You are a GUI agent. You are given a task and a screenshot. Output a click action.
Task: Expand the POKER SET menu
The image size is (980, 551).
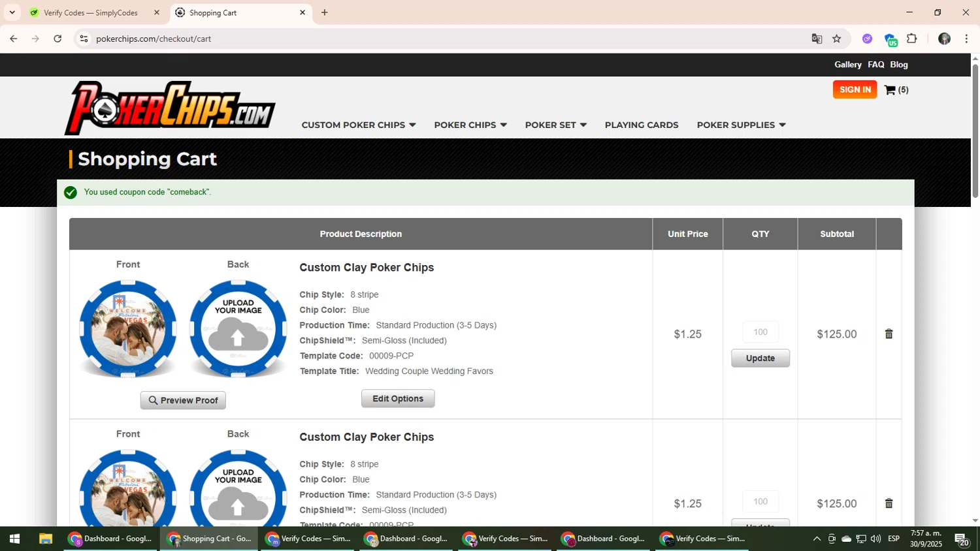[x=556, y=125]
